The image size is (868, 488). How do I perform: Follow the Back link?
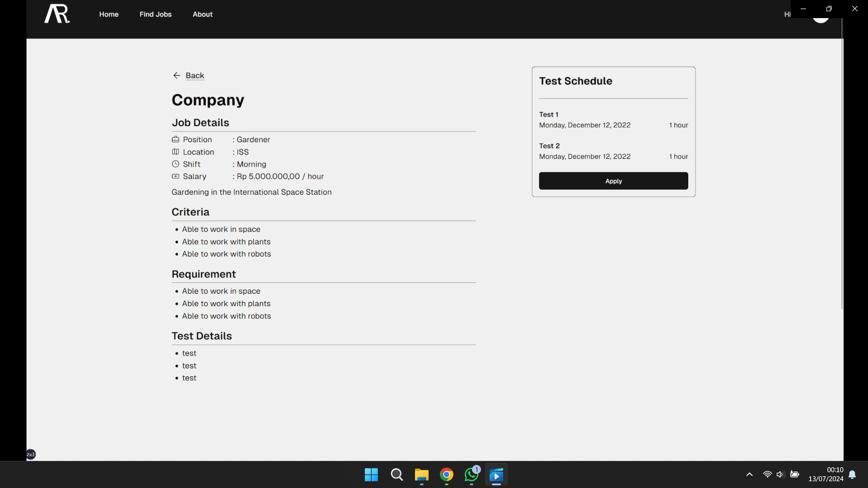195,75
